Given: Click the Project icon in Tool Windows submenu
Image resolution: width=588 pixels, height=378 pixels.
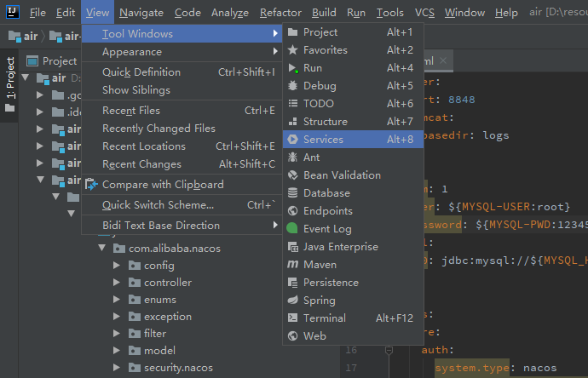Looking at the screenshot, I should (x=293, y=32).
